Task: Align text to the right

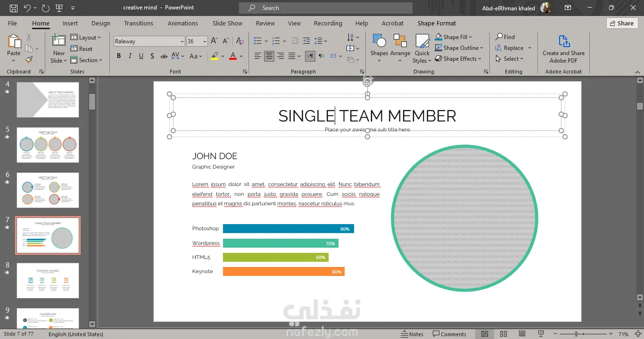Action: tap(281, 56)
